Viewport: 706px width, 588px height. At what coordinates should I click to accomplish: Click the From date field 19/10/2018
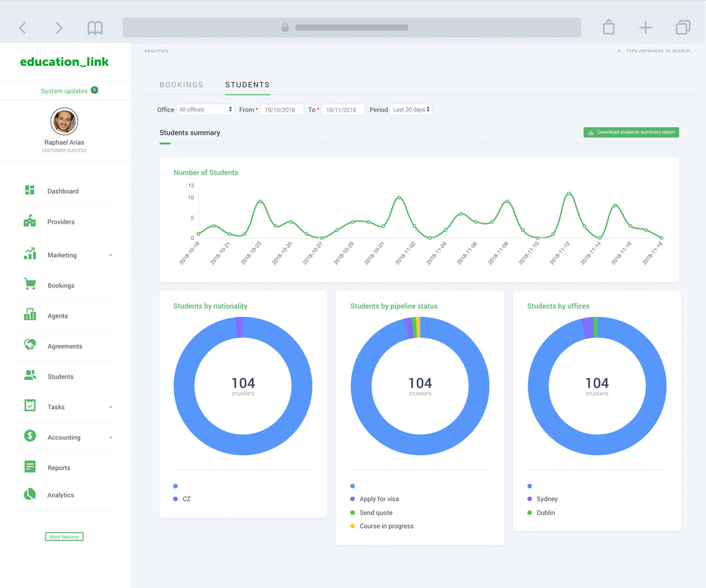pos(282,109)
